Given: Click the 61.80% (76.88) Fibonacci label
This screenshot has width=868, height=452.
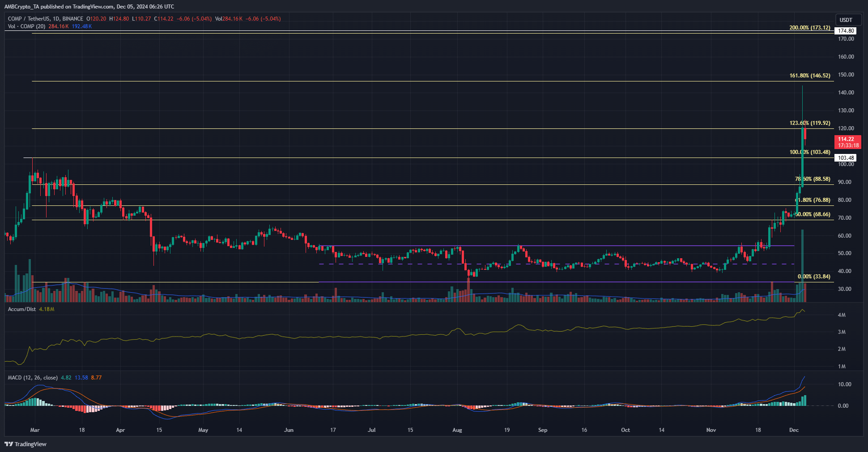Looking at the screenshot, I should click(x=812, y=200).
